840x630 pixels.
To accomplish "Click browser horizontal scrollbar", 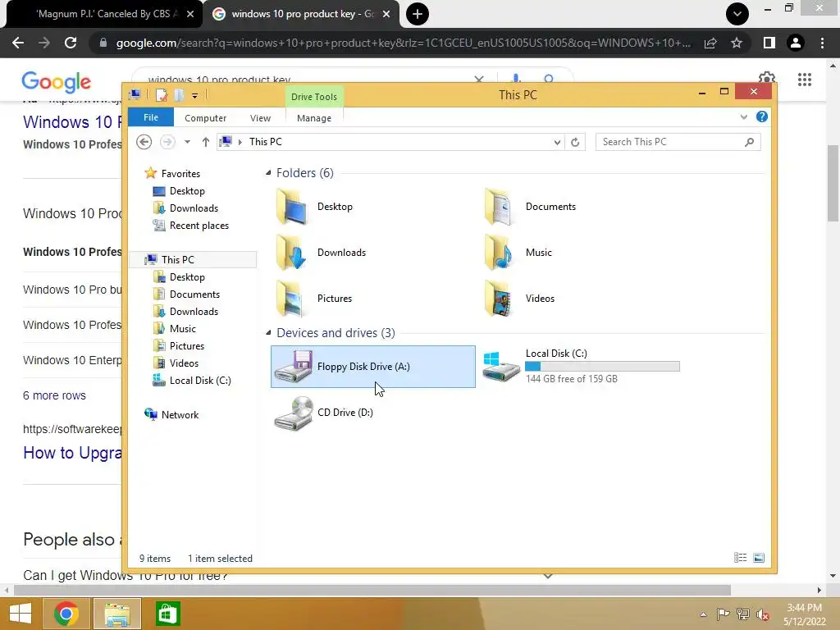I will (x=372, y=590).
